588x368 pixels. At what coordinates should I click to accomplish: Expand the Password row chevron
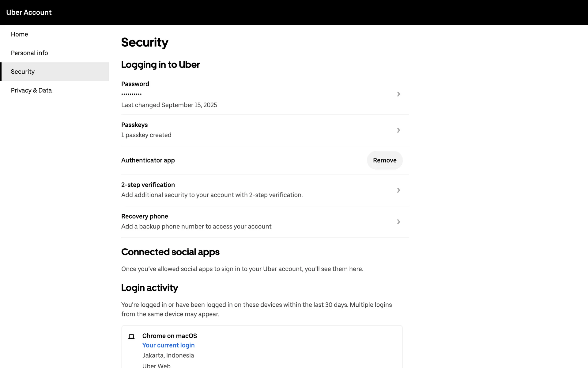(x=398, y=94)
